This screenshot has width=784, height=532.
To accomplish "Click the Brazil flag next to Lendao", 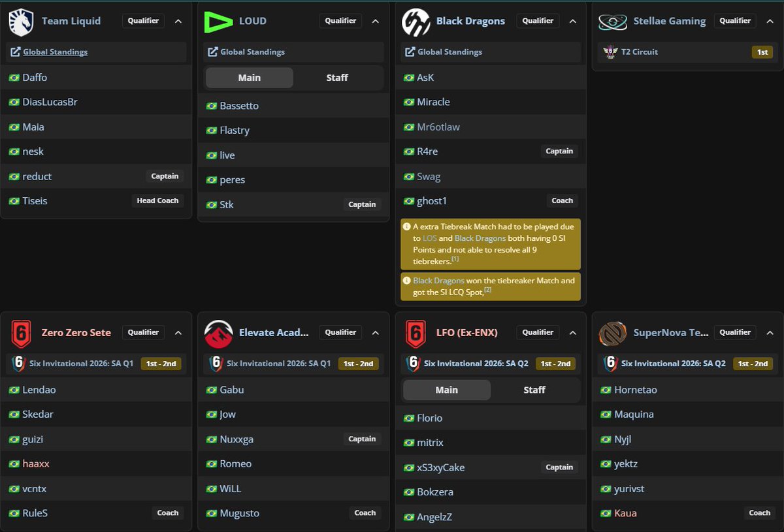I will [x=14, y=390].
